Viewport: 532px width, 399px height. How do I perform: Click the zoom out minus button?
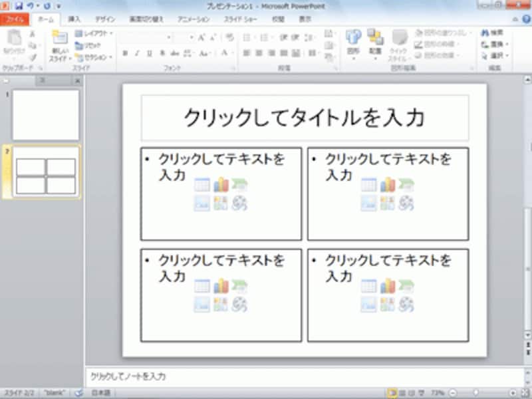pos(453,393)
